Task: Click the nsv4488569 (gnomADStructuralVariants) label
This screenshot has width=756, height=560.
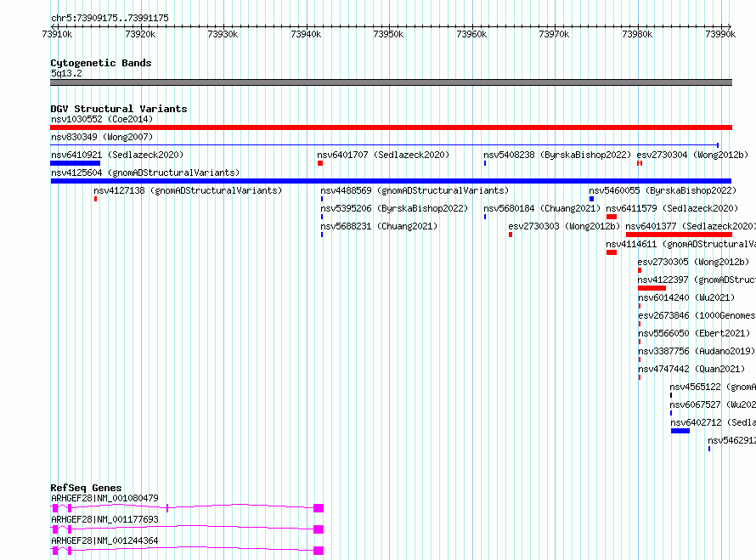Action: (415, 190)
